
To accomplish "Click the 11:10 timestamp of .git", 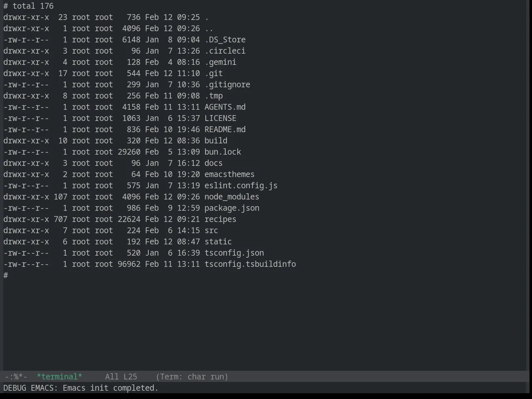I will [188, 73].
